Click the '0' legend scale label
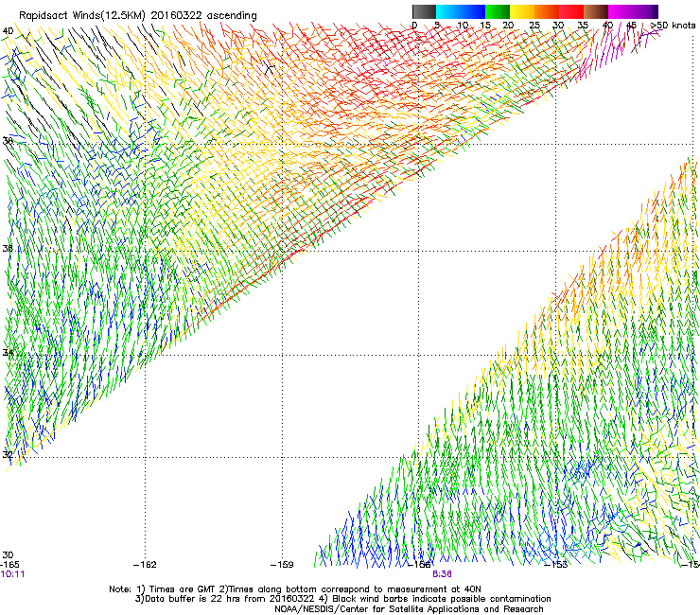This screenshot has width=700, height=615. [414, 26]
